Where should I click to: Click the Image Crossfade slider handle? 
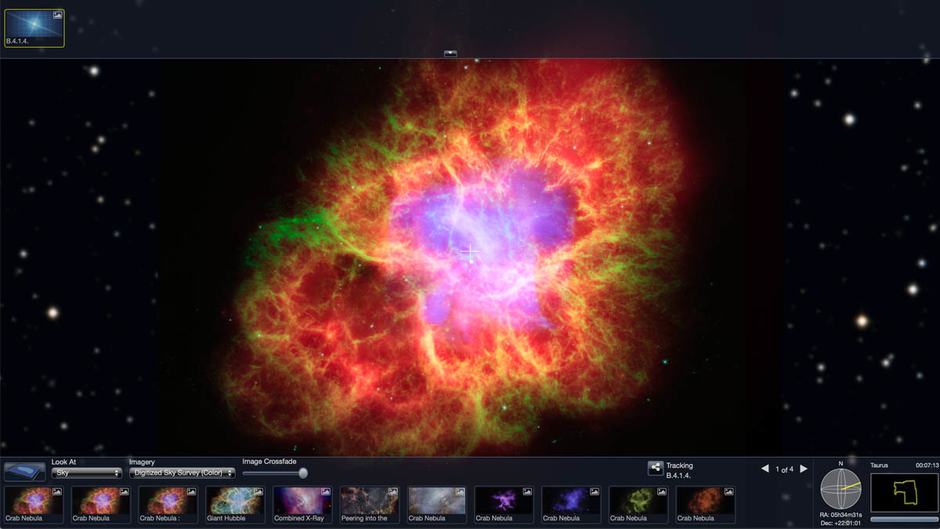click(303, 473)
